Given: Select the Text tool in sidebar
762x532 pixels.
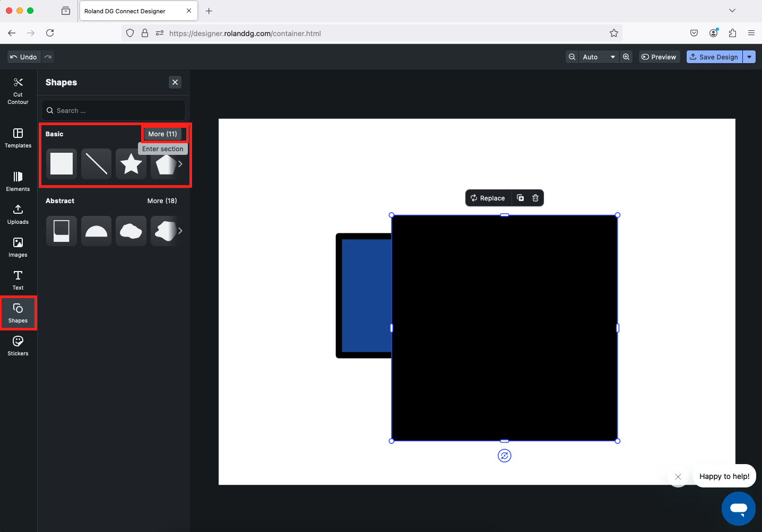Looking at the screenshot, I should click(x=18, y=280).
